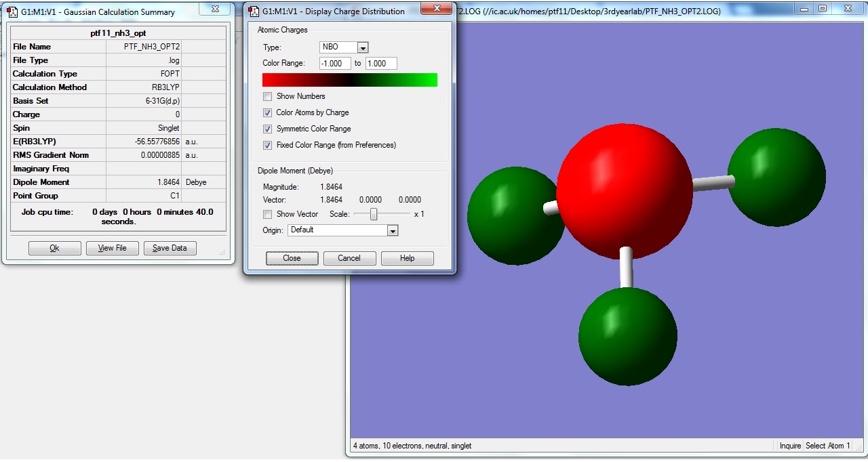Click Inquire in the viewer status bar
The width and height of the screenshot is (868, 462).
790,446
